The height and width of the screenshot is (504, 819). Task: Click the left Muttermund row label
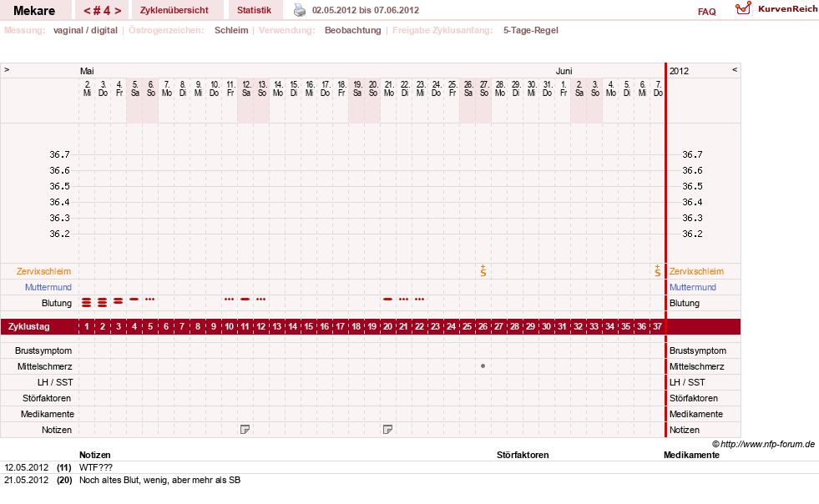click(x=48, y=287)
